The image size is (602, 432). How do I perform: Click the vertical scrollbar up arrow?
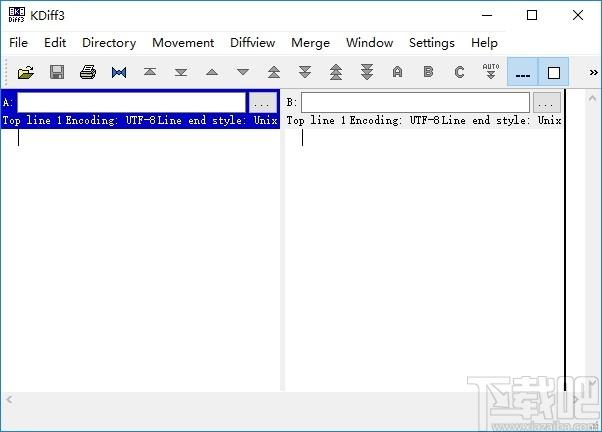tap(592, 98)
